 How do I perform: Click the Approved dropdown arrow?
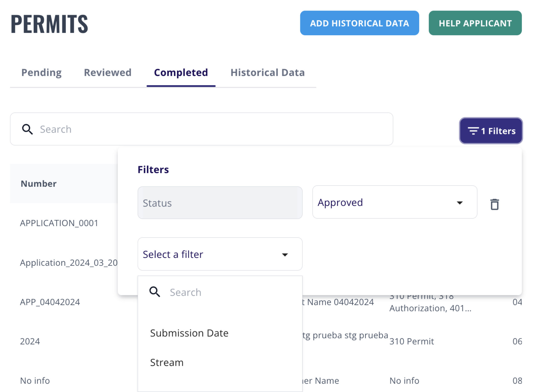(x=460, y=203)
